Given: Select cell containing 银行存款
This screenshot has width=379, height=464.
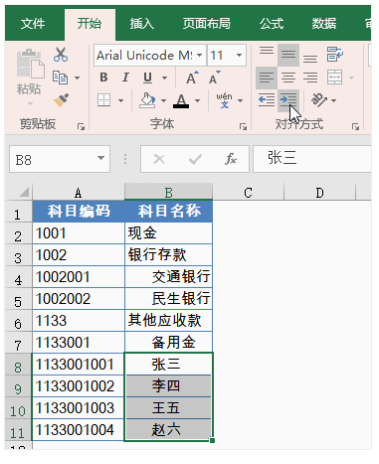Looking at the screenshot, I should coord(168,255).
